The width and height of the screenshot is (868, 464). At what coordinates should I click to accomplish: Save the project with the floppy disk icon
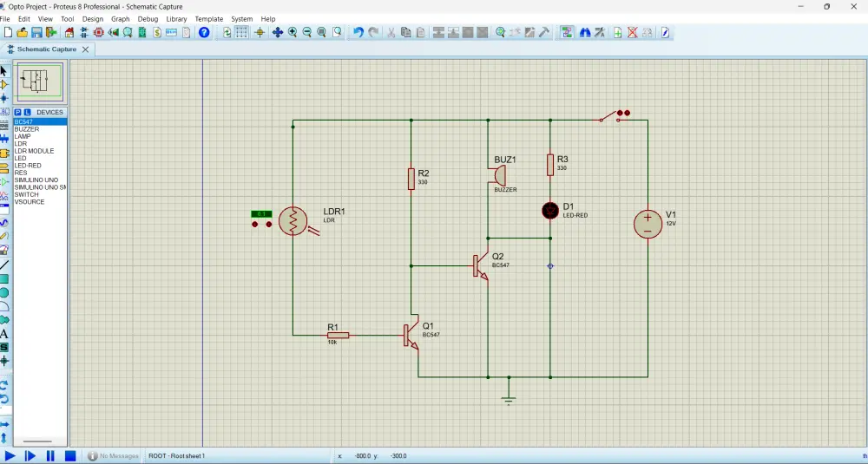point(36,33)
